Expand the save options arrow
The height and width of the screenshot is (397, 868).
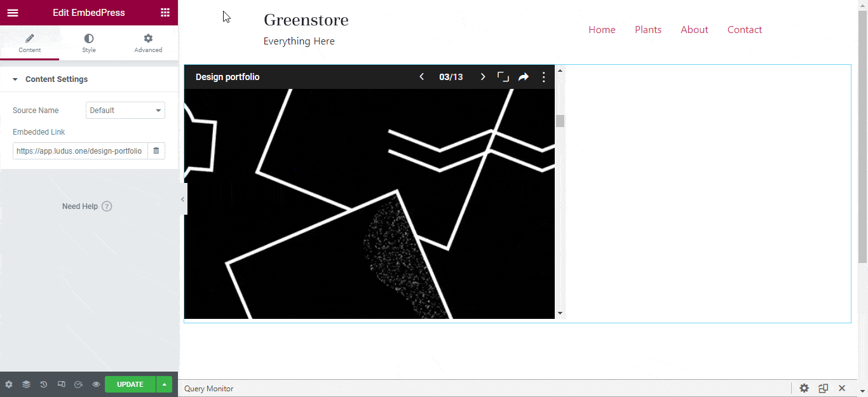click(165, 384)
